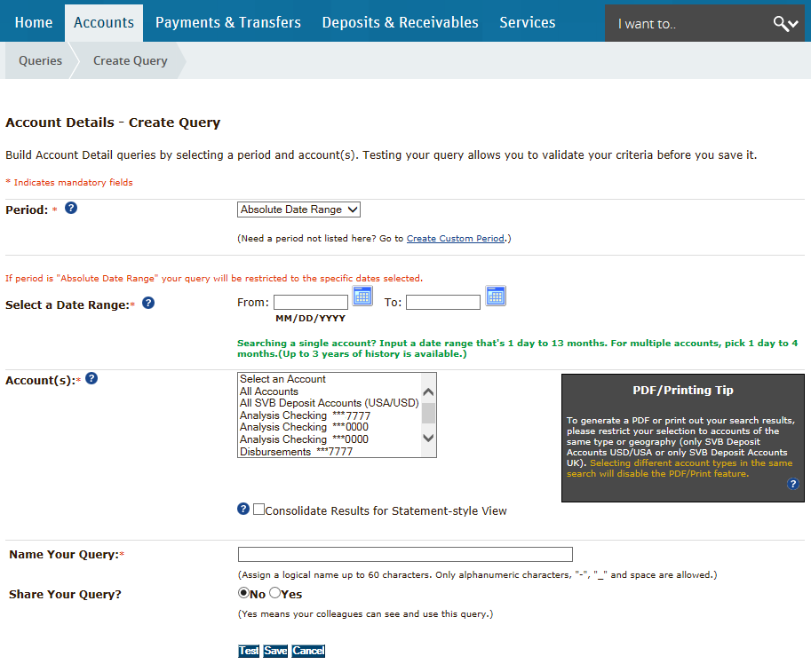This screenshot has height=672, width=811.
Task: Click the Create Custom Period link
Action: 457,239
